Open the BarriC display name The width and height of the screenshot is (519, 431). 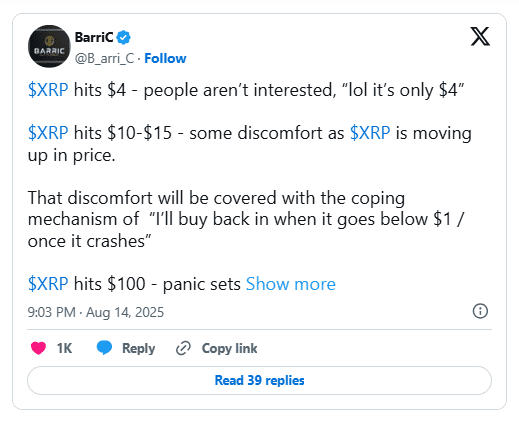(94, 37)
